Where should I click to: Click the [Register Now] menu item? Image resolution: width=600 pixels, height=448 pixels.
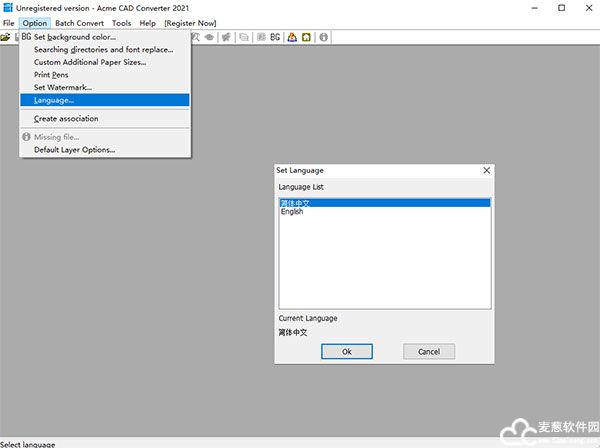[190, 23]
